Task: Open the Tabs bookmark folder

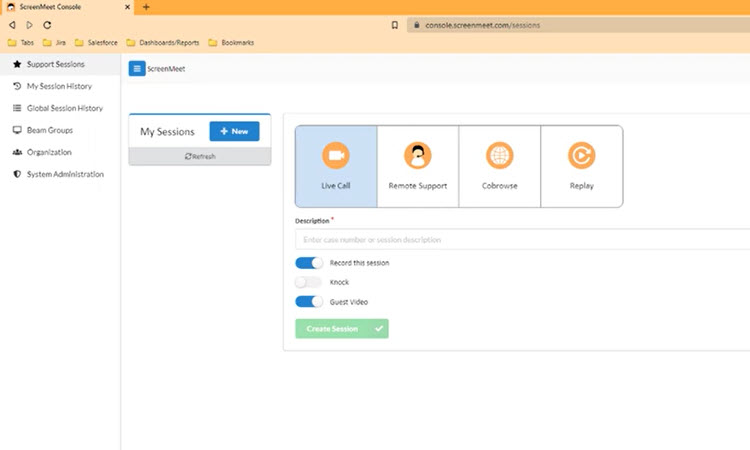Action: (21, 43)
